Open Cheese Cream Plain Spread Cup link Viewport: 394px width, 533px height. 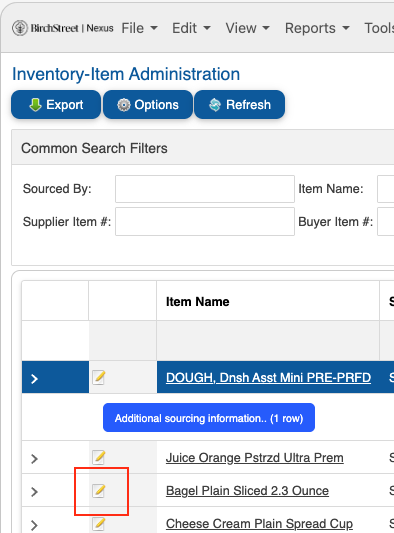(259, 524)
